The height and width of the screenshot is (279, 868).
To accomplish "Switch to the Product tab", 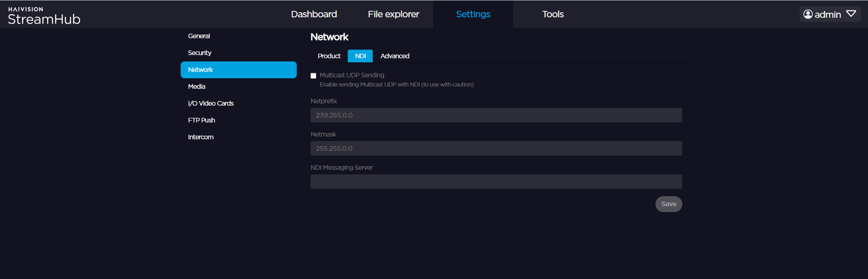I will pyautogui.click(x=329, y=56).
